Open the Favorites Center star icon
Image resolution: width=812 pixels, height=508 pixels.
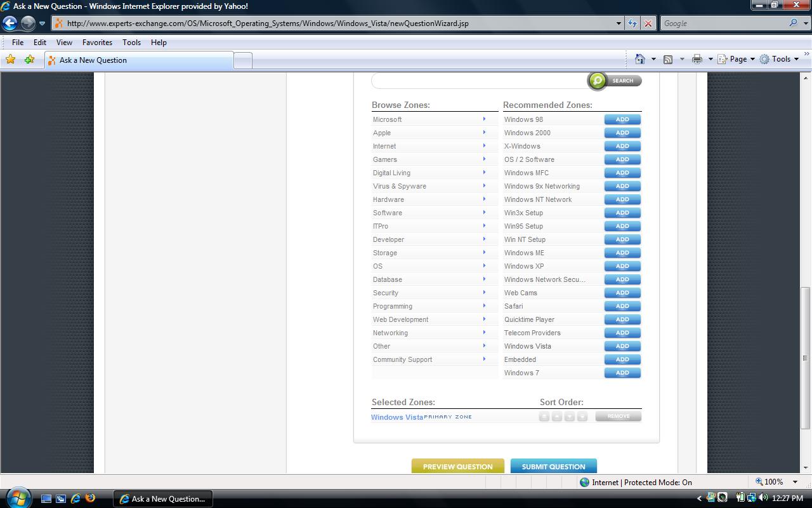tap(11, 60)
